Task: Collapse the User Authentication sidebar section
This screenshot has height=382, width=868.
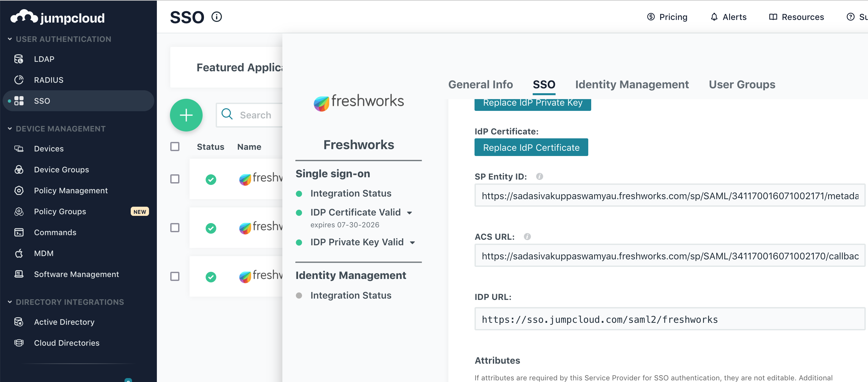Action: pyautogui.click(x=10, y=39)
